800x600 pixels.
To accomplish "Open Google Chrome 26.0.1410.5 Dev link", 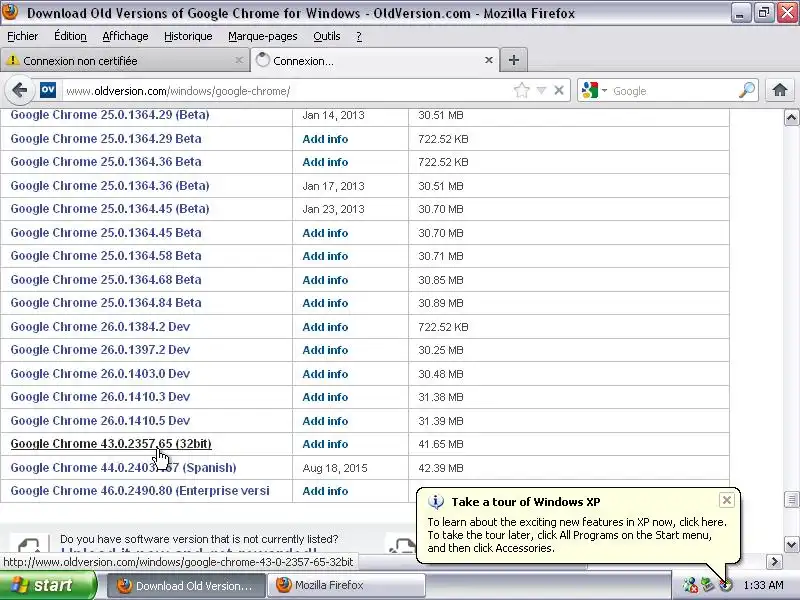I will point(100,421).
